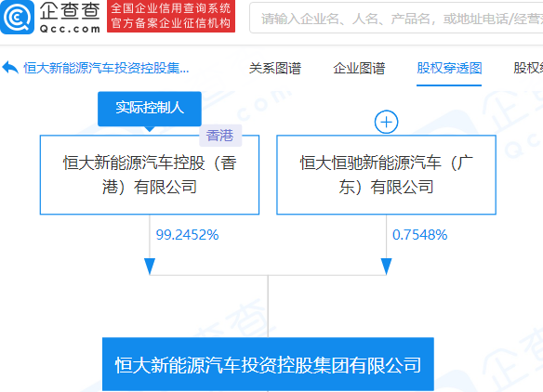Click the 企查查 Qcc.com logo text
The image size is (543, 392).
[x=70, y=18]
